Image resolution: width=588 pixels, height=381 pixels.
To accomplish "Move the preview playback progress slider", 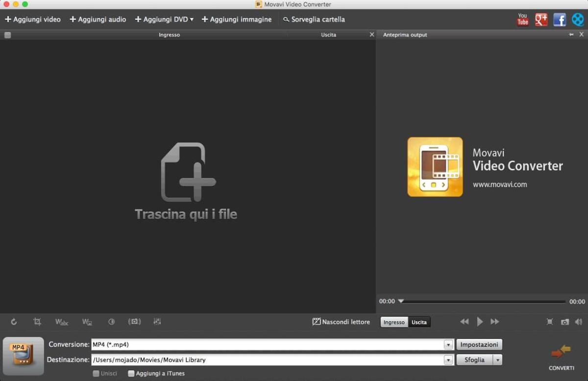I will (401, 301).
